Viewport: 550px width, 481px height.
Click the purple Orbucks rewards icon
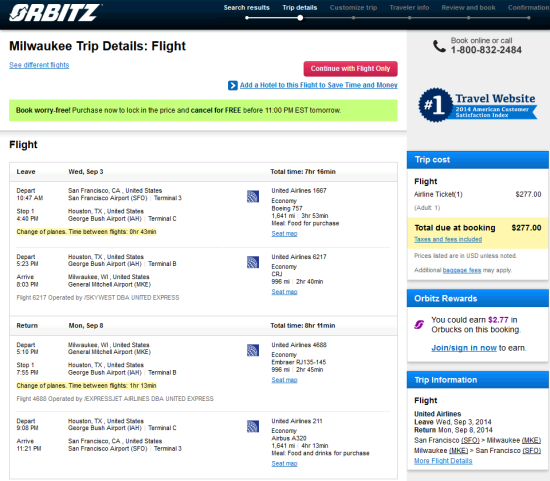coord(419,325)
